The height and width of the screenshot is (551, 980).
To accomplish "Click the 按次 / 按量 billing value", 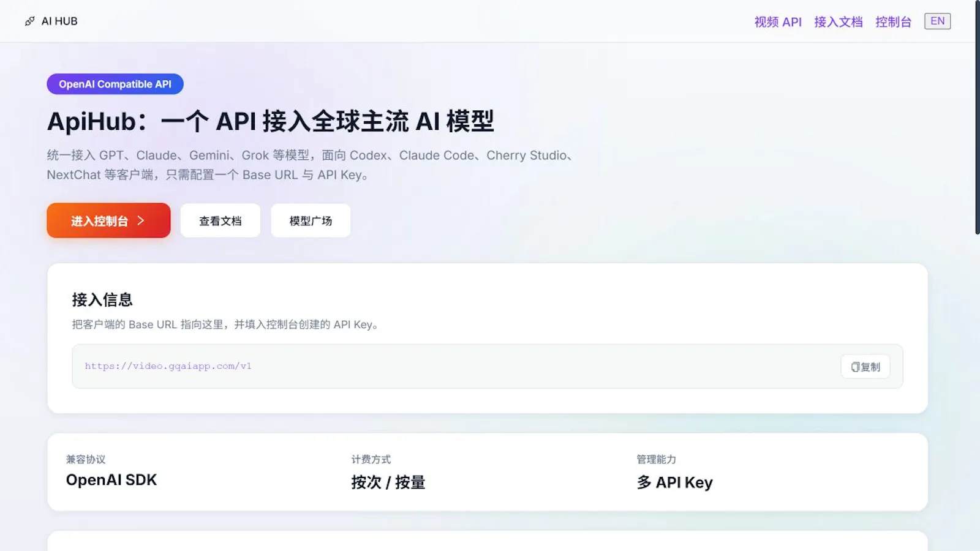I will pyautogui.click(x=388, y=482).
